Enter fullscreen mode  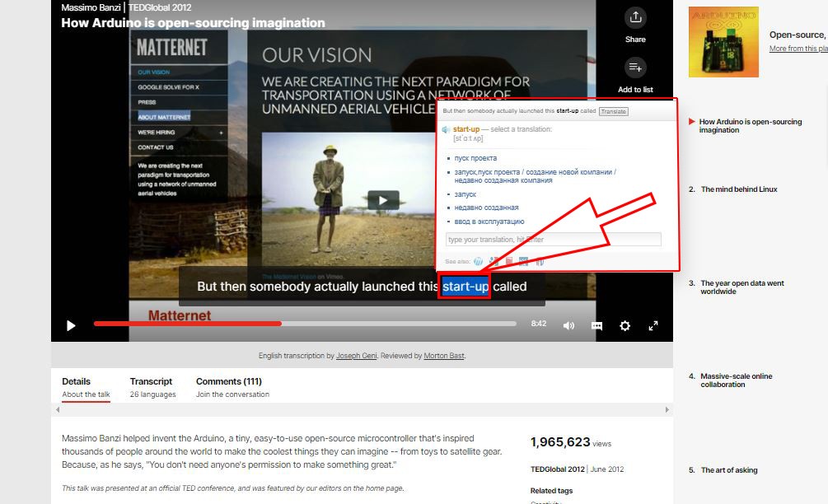[653, 325]
